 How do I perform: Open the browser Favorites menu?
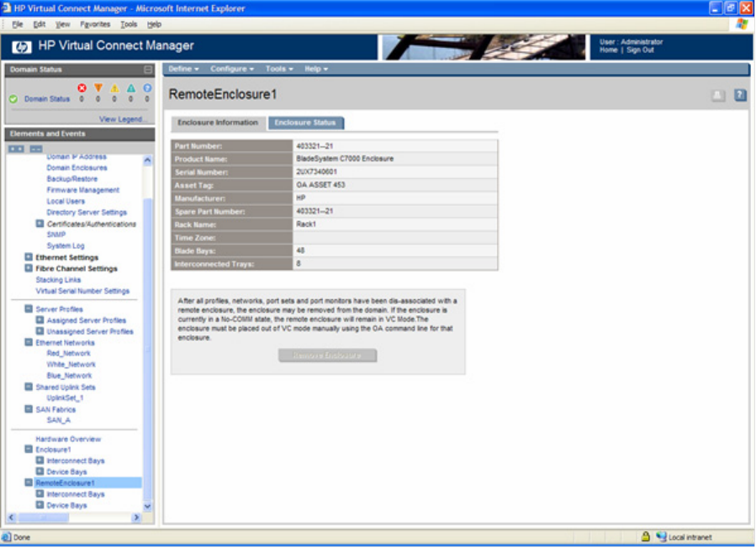(x=95, y=24)
